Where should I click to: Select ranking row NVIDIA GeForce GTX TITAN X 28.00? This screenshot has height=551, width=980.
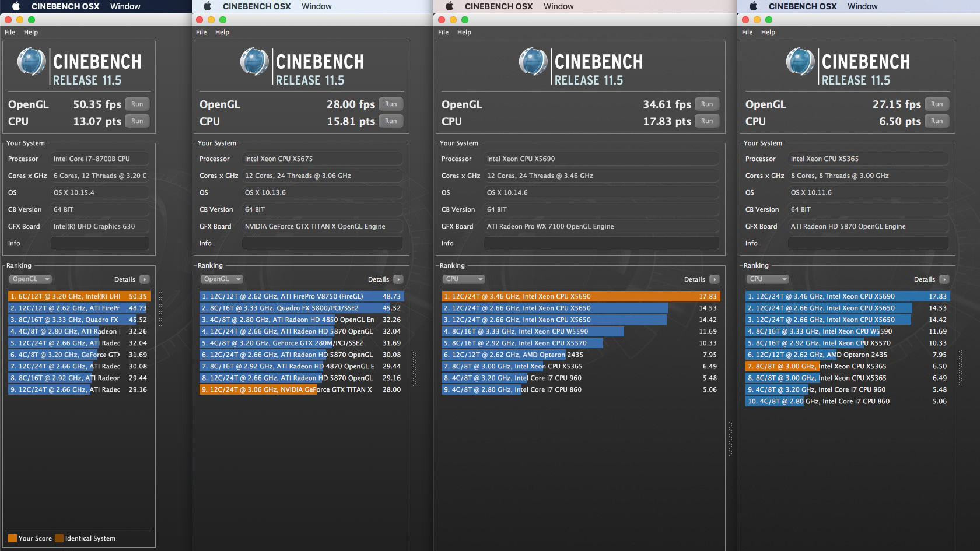click(302, 390)
